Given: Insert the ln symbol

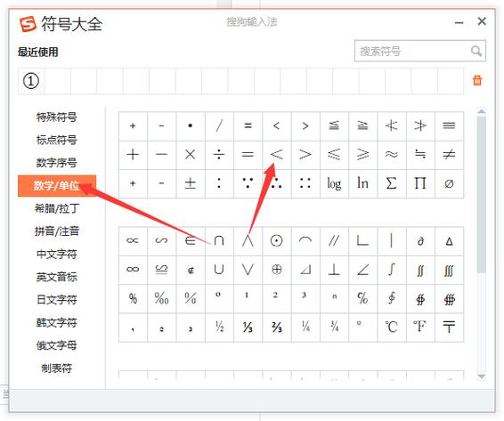Looking at the screenshot, I should point(363,183).
